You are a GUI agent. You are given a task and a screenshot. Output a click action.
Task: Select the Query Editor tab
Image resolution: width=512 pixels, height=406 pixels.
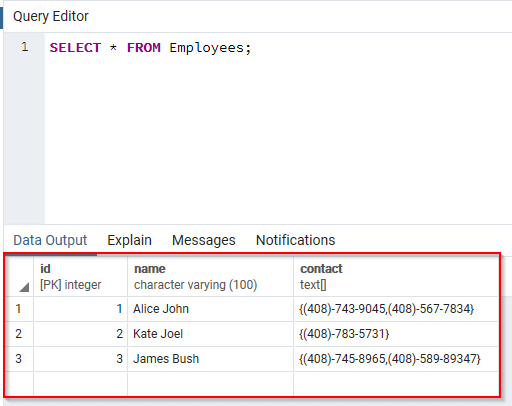click(51, 16)
